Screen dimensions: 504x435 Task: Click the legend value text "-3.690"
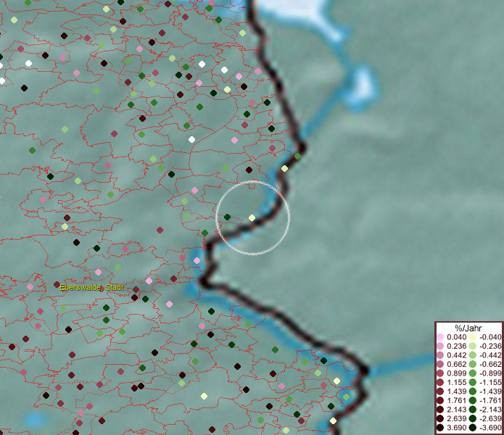point(490,428)
